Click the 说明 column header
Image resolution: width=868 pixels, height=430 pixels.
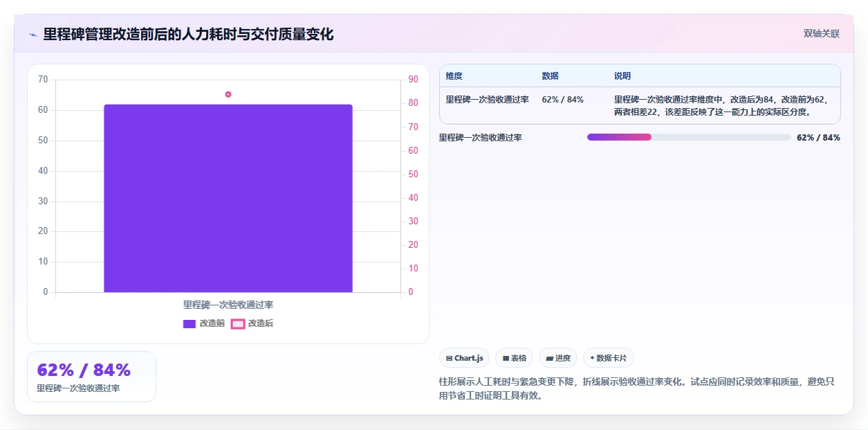[x=622, y=76]
